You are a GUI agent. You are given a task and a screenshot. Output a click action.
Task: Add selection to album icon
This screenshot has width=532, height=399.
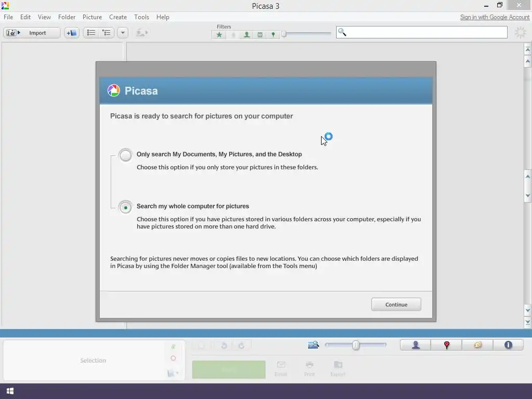(172, 373)
